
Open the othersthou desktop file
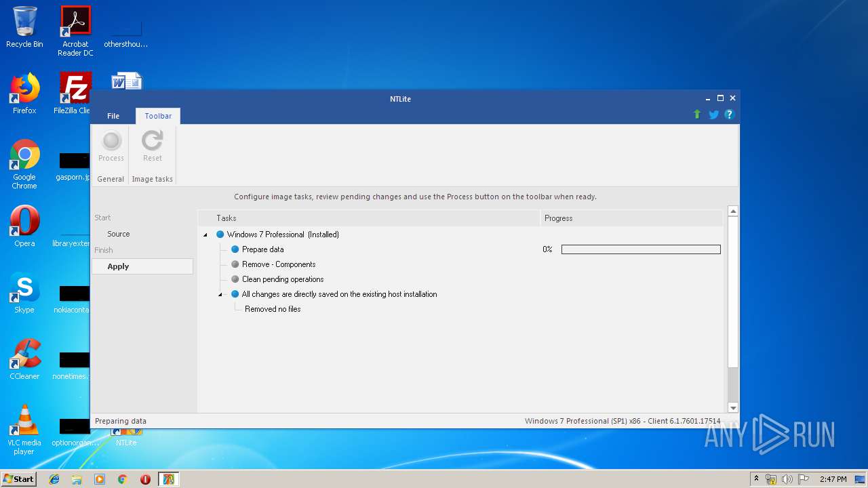[x=126, y=31]
